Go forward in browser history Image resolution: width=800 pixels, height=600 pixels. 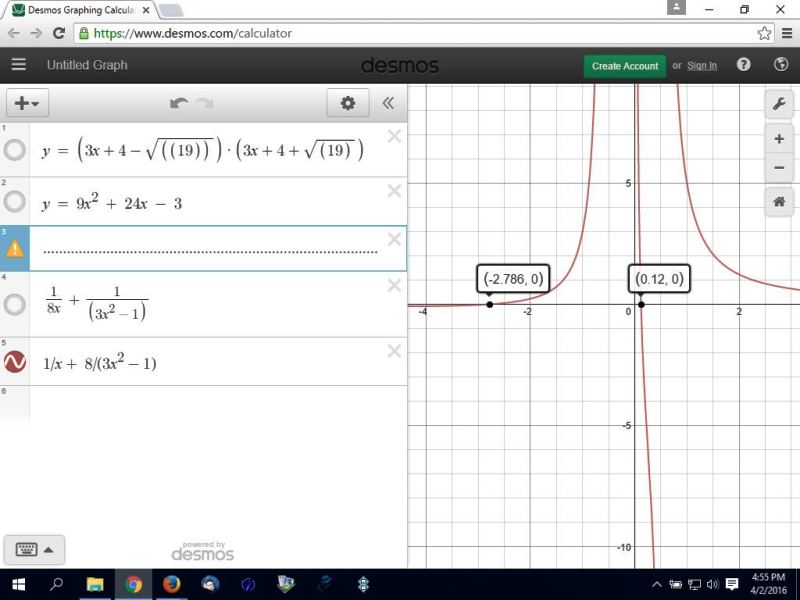coord(36,33)
